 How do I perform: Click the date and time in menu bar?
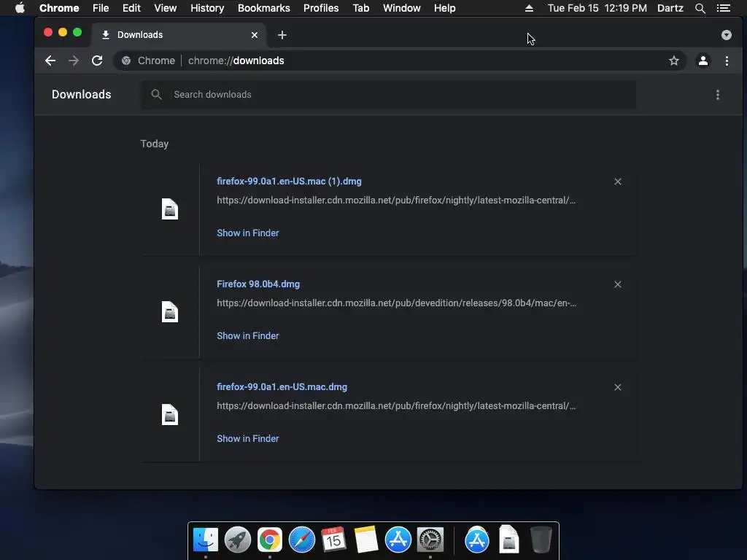[x=597, y=8]
